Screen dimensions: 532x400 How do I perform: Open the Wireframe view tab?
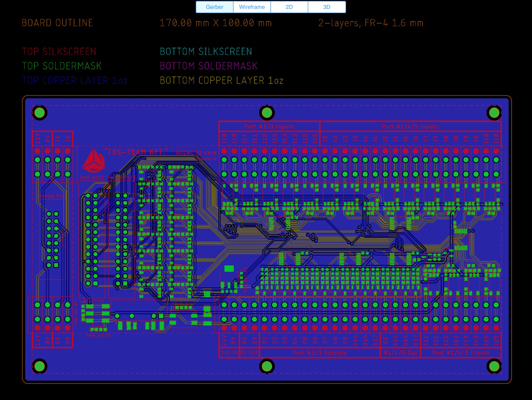[x=252, y=7]
